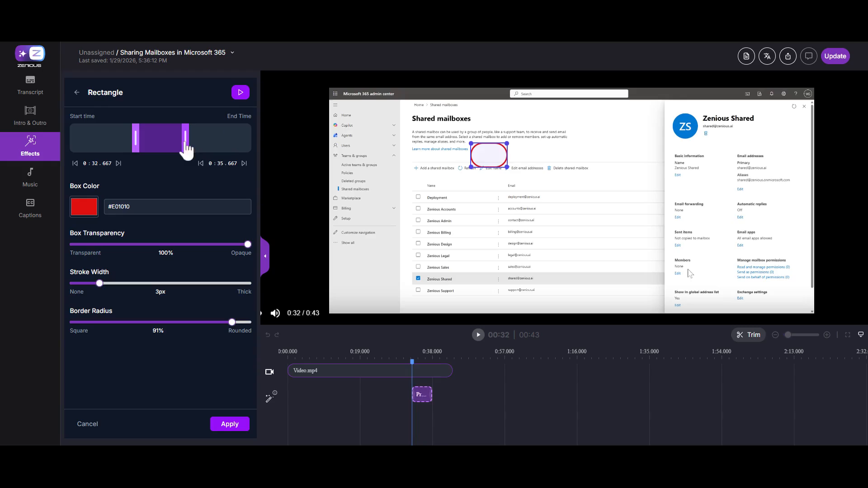Screen dimensions: 868x488
Task: Open the red box color swatch
Action: pyautogui.click(x=84, y=206)
